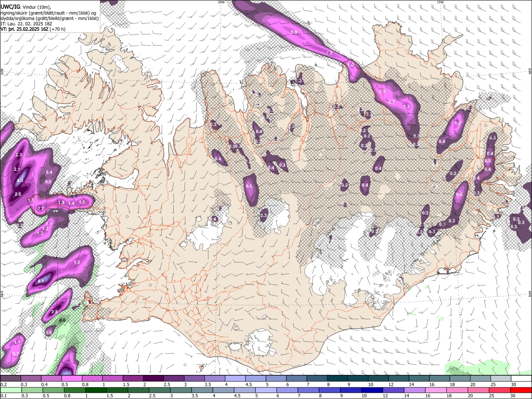Select the darkest purple swatch at 2 on upper scale
Viewport: 532px width, 399px height.
[153, 379]
